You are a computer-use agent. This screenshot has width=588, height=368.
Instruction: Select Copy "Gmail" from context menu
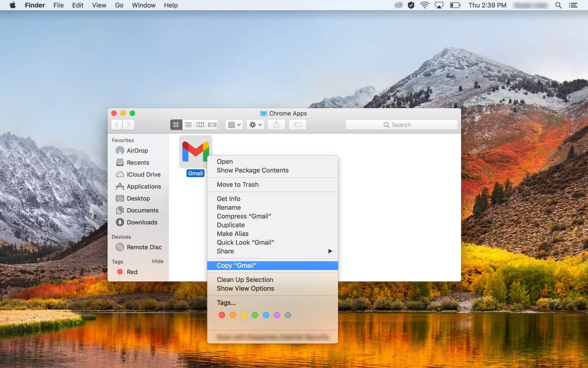pyautogui.click(x=235, y=265)
